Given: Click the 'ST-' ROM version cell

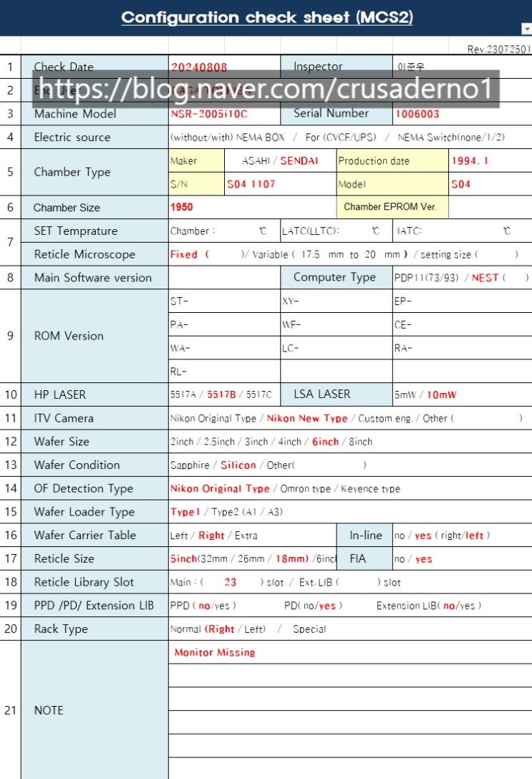Looking at the screenshot, I should [x=225, y=301].
